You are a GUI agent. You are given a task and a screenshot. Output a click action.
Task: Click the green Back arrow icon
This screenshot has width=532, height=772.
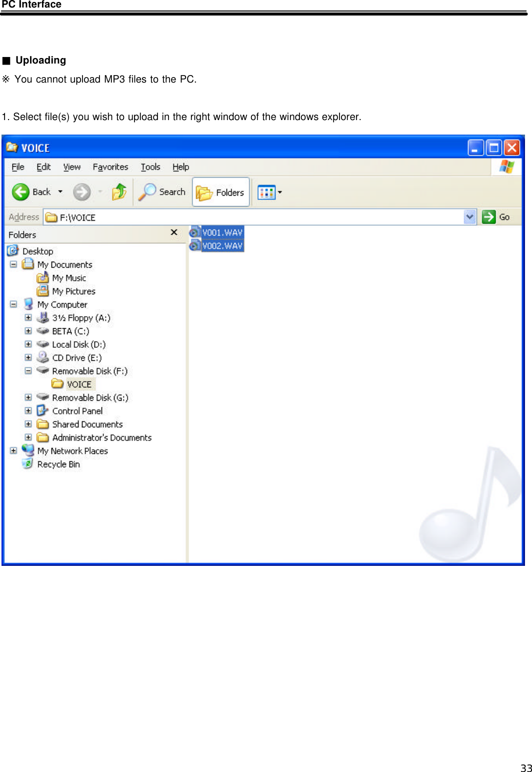20,192
